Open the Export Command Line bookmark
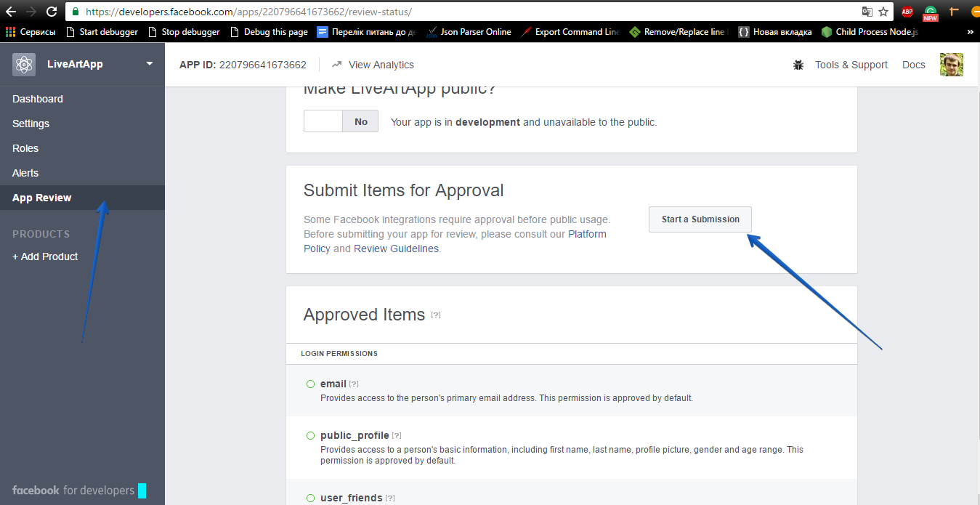Viewport: 980px width, 505px height. (570, 32)
